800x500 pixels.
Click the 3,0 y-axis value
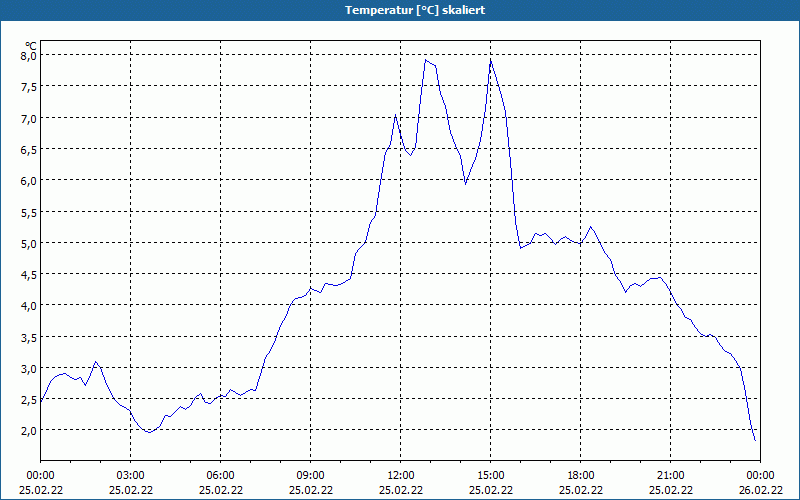pos(30,368)
